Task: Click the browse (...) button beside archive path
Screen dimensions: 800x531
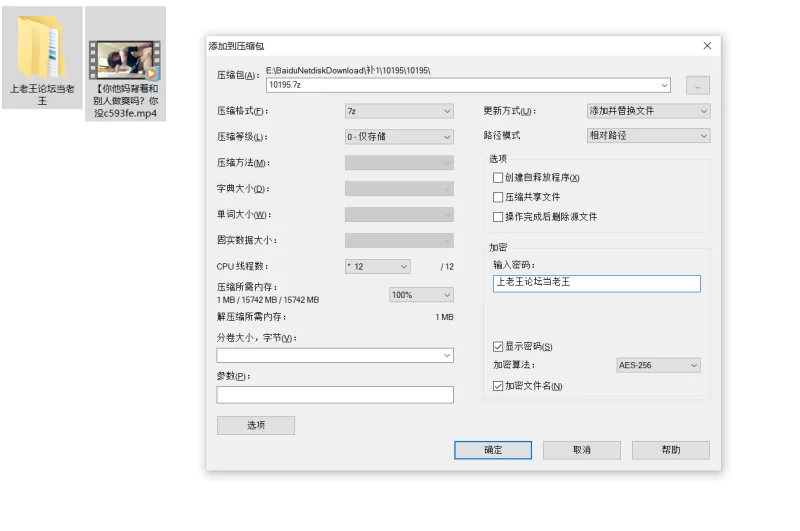Action: (697, 86)
